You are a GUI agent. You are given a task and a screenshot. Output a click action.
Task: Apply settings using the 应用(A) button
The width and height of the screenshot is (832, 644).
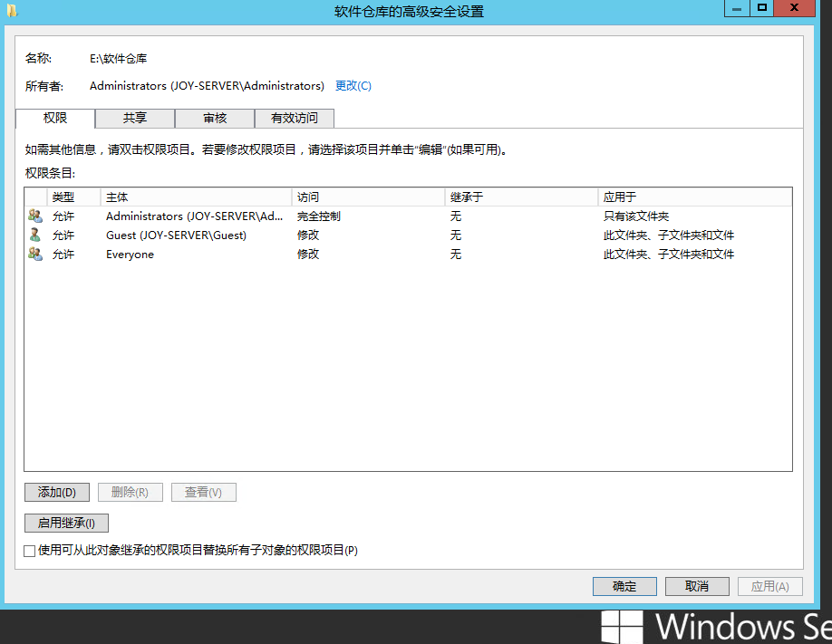point(769,586)
